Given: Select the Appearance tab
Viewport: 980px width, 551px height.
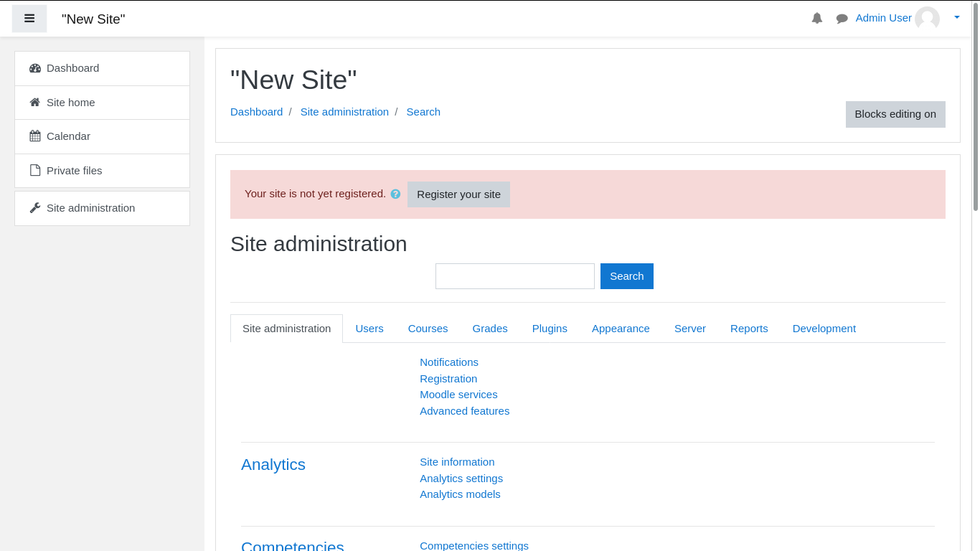Looking at the screenshot, I should coord(621,329).
